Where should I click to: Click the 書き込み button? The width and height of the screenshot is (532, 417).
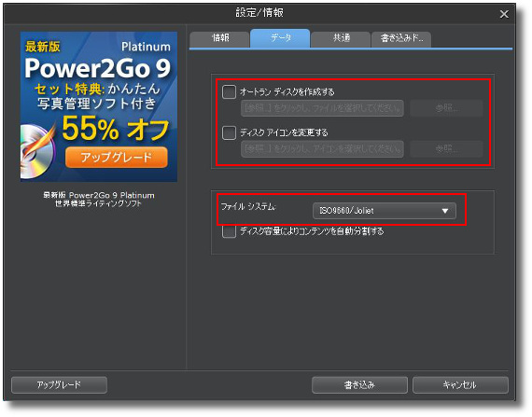click(x=359, y=384)
